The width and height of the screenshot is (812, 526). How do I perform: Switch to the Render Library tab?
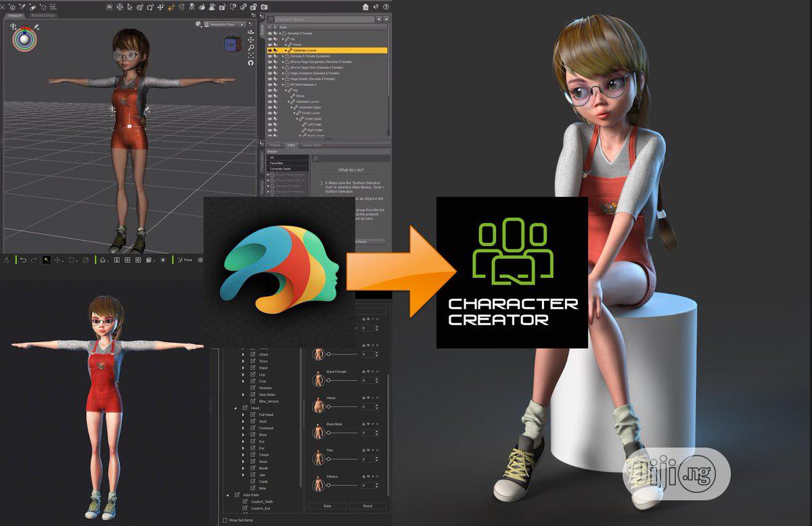(44, 15)
